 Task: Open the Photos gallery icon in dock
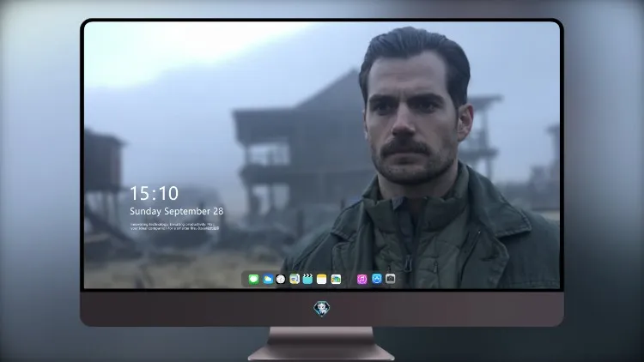coord(336,279)
